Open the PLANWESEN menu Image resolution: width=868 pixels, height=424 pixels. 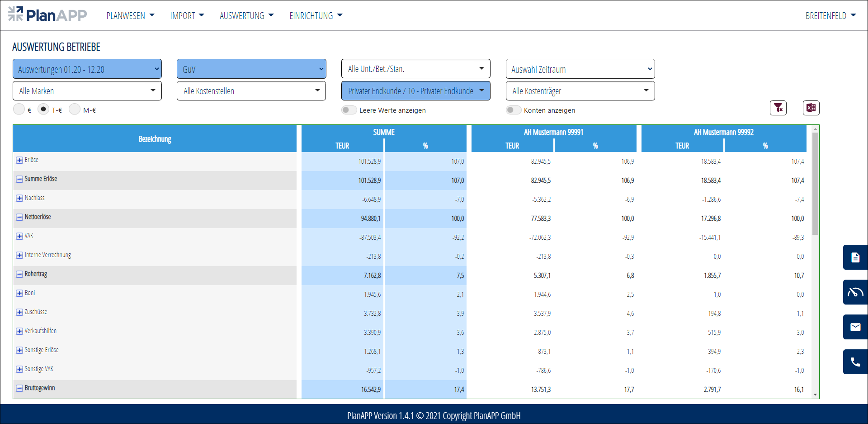point(130,16)
